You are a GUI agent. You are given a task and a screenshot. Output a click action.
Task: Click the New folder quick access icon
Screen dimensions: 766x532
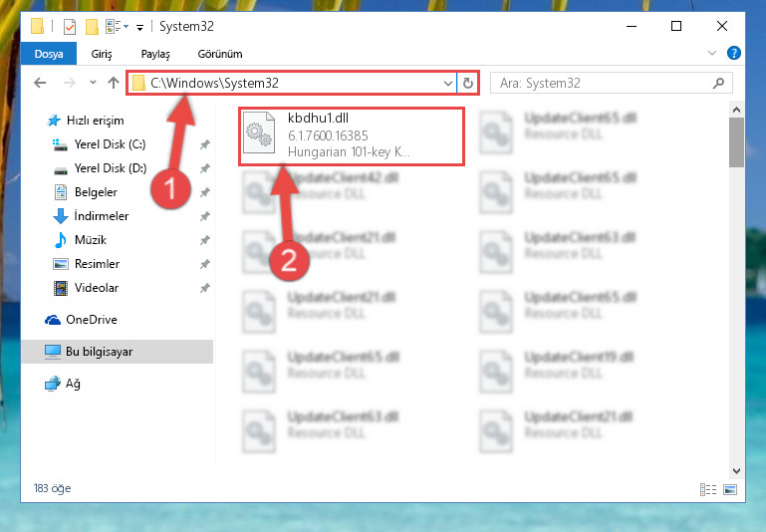(x=92, y=26)
